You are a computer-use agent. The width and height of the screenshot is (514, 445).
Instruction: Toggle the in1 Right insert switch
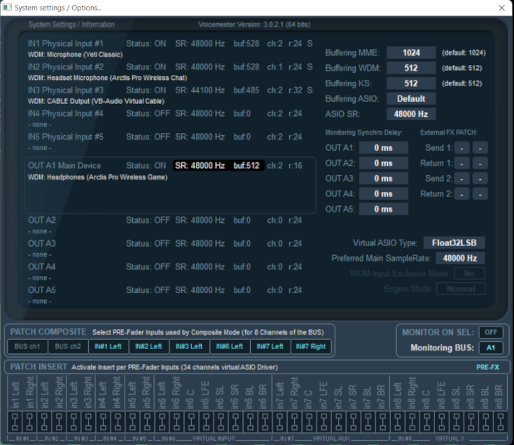pyautogui.click(x=29, y=421)
